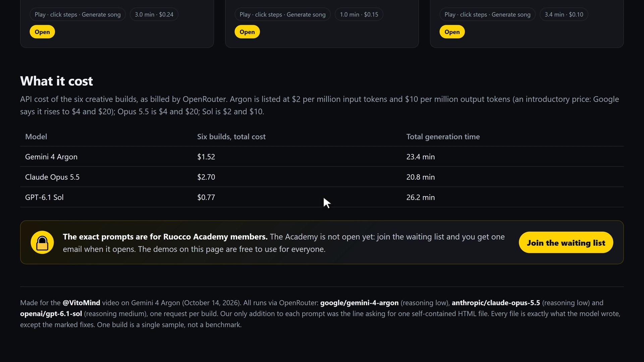Select the 'GPT-6.1 Sol' table cell
Image resolution: width=644 pixels, height=362 pixels.
[x=44, y=197]
